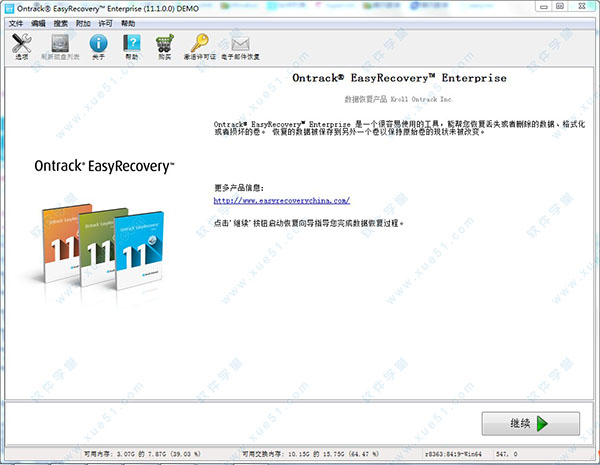Click the 购买 shopping cart icon
Image resolution: width=600 pixels, height=465 pixels.
(x=165, y=45)
